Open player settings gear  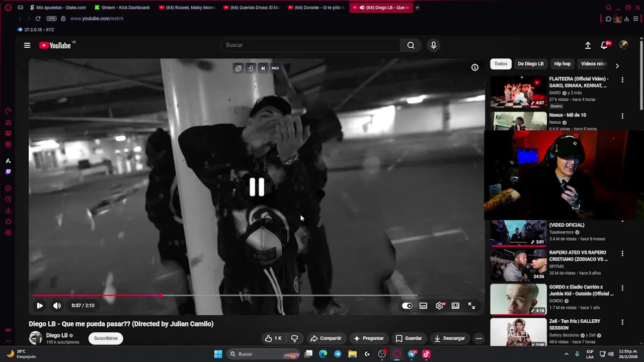click(x=440, y=306)
